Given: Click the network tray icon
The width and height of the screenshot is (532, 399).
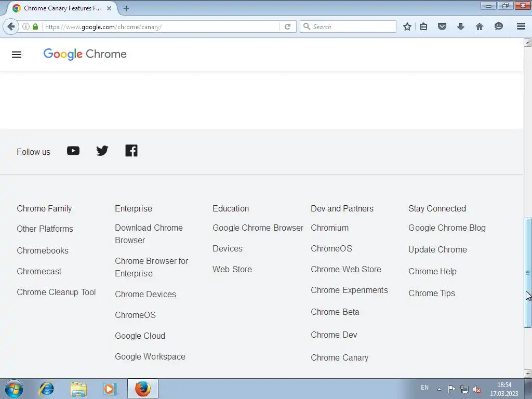Looking at the screenshot, I should pyautogui.click(x=464, y=389).
